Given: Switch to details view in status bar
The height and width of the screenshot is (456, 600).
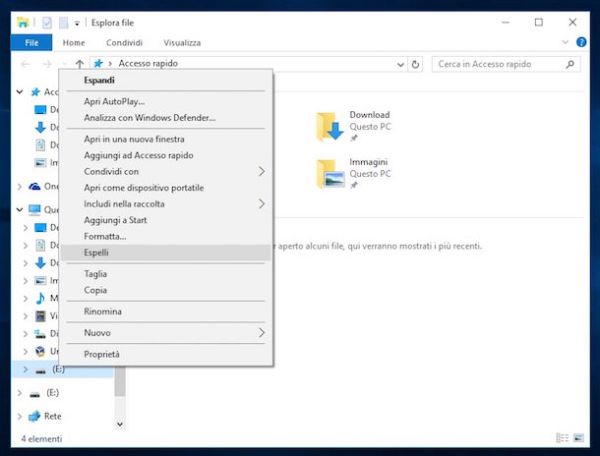Looking at the screenshot, I should (x=564, y=438).
